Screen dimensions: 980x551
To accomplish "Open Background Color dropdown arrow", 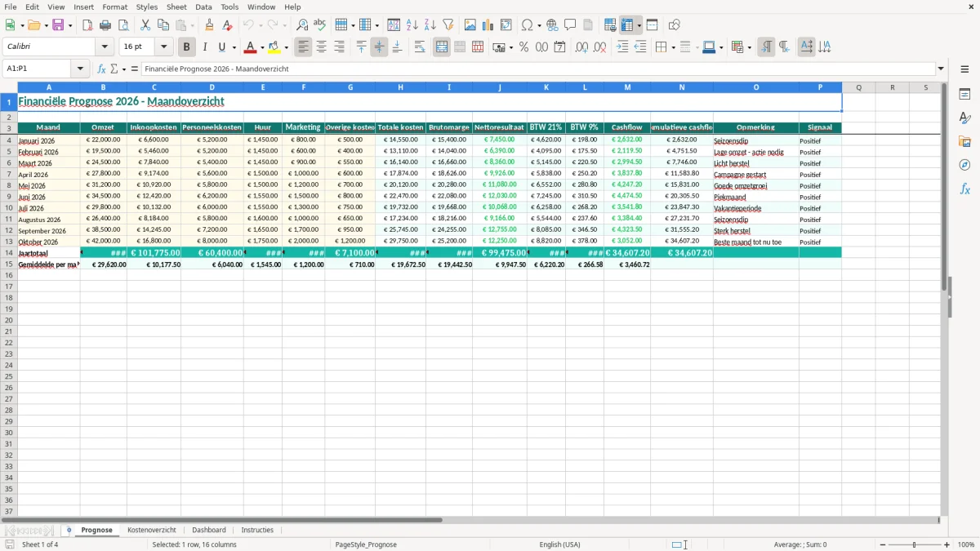I will coord(286,47).
